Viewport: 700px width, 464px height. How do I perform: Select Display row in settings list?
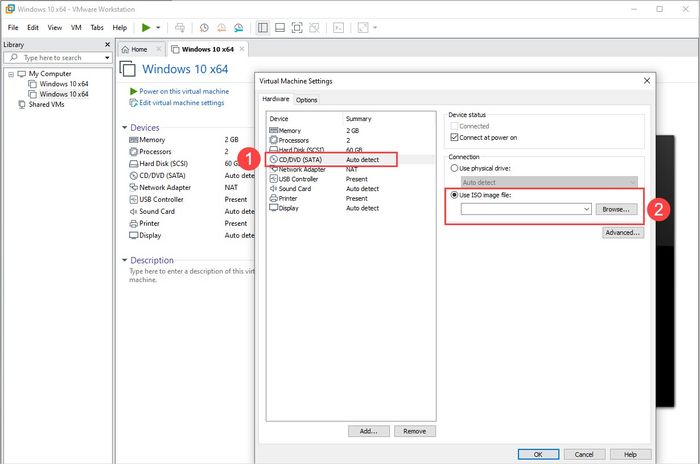click(x=350, y=208)
